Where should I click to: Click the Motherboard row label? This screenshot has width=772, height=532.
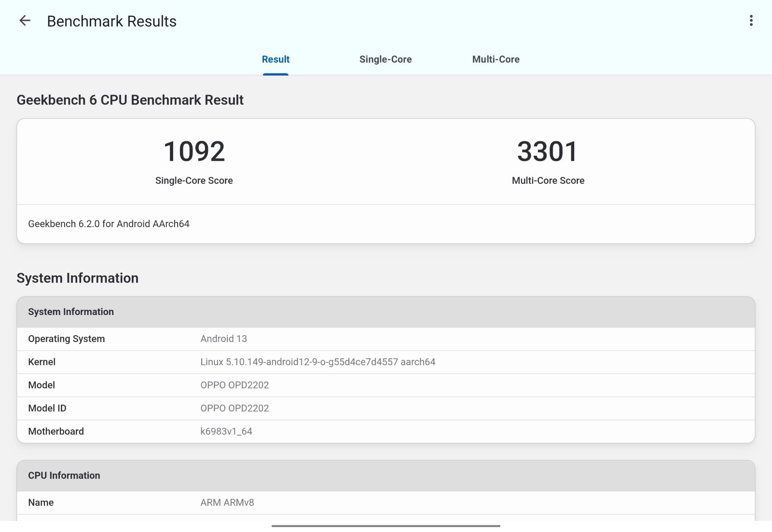56,431
